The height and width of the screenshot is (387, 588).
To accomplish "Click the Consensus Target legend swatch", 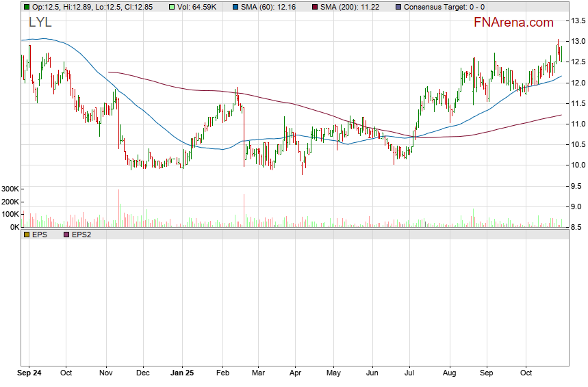I will [399, 7].
